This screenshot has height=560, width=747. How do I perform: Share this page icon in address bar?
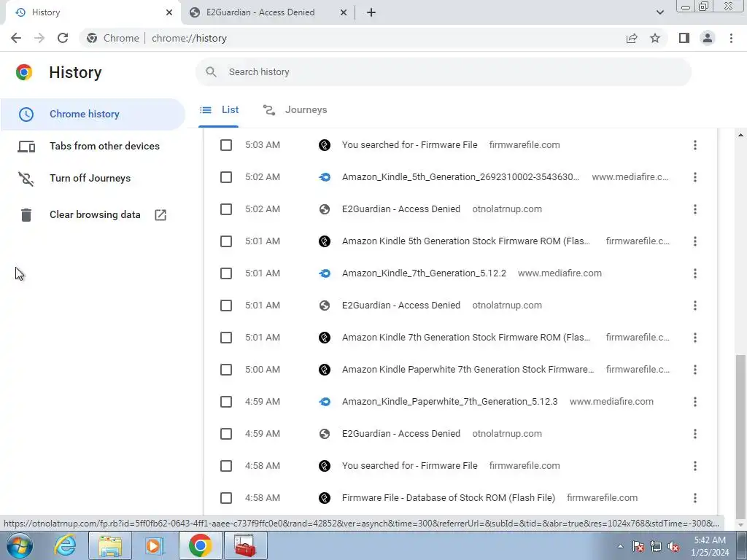(x=632, y=38)
